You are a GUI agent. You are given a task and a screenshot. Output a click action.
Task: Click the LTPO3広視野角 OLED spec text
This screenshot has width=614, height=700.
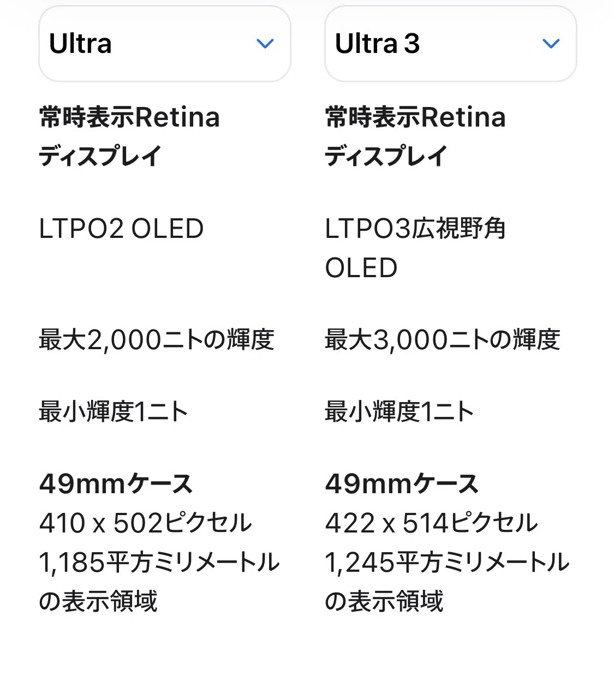coord(415,248)
